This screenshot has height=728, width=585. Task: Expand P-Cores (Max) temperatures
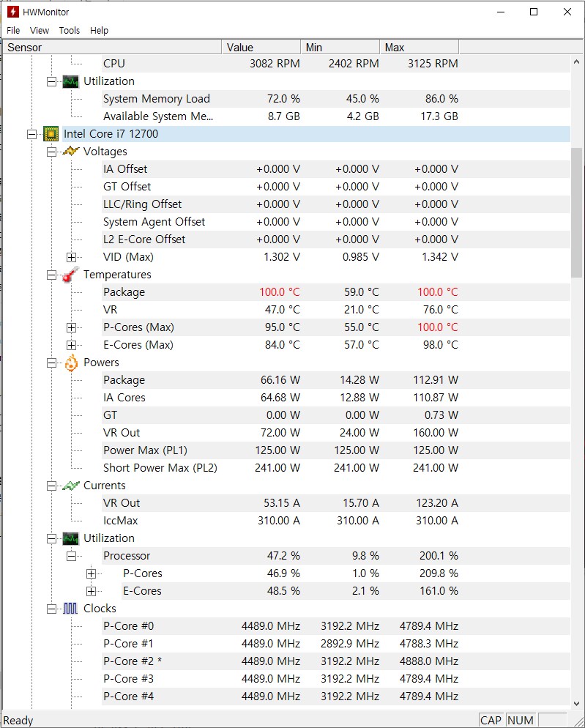71,328
